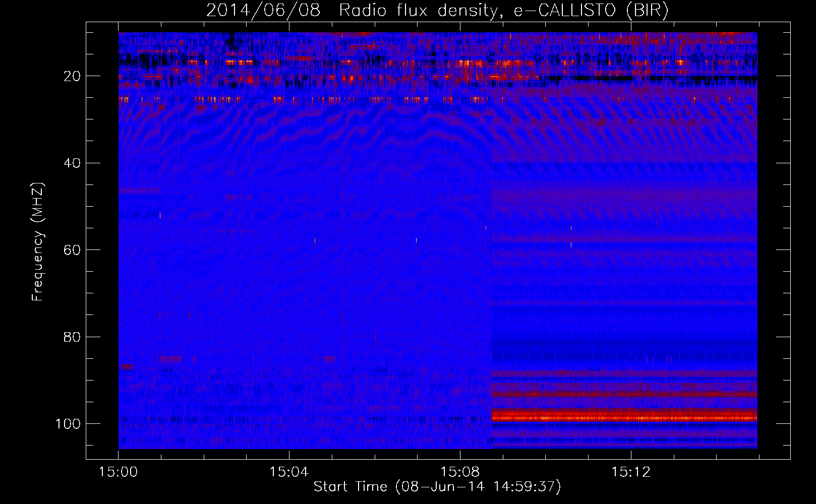Click the '60' frequency tick label
The height and width of the screenshot is (504, 816).
point(72,250)
